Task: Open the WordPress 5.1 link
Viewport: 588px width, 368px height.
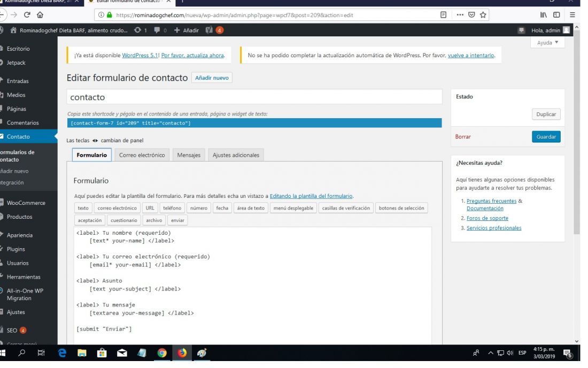Action: coord(140,55)
